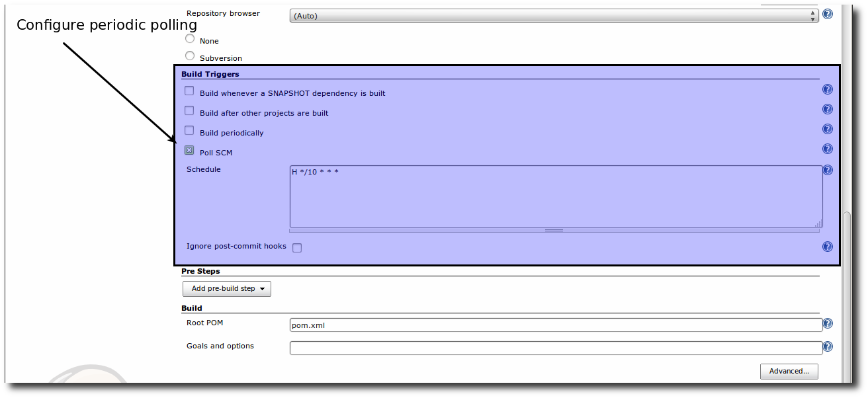The height and width of the screenshot is (398, 868).
Task: Expand the Add pre-build step dropdown
Action: pyautogui.click(x=226, y=288)
